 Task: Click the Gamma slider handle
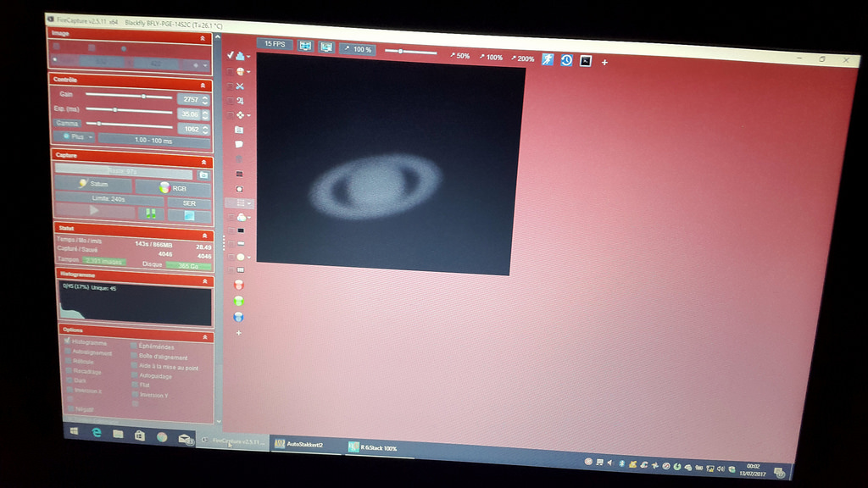tap(98, 124)
